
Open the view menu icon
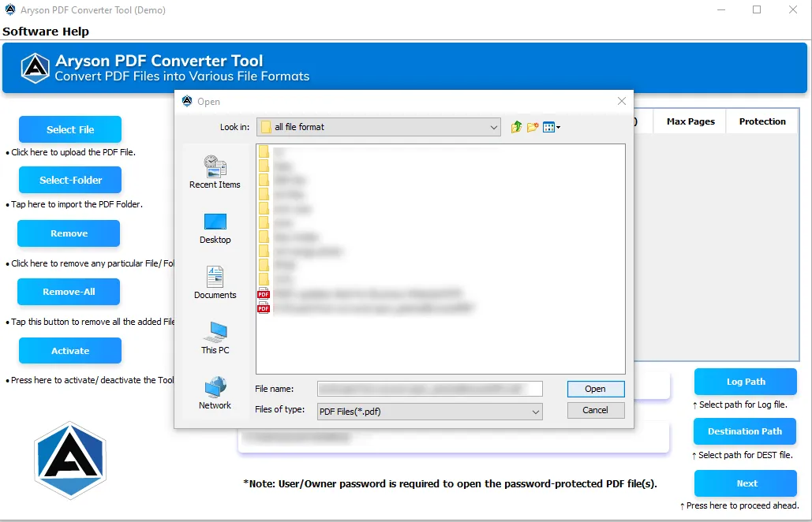[x=552, y=127]
